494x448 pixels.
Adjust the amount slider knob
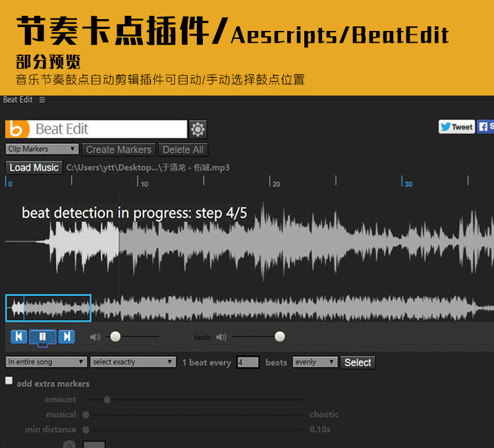coord(107,400)
